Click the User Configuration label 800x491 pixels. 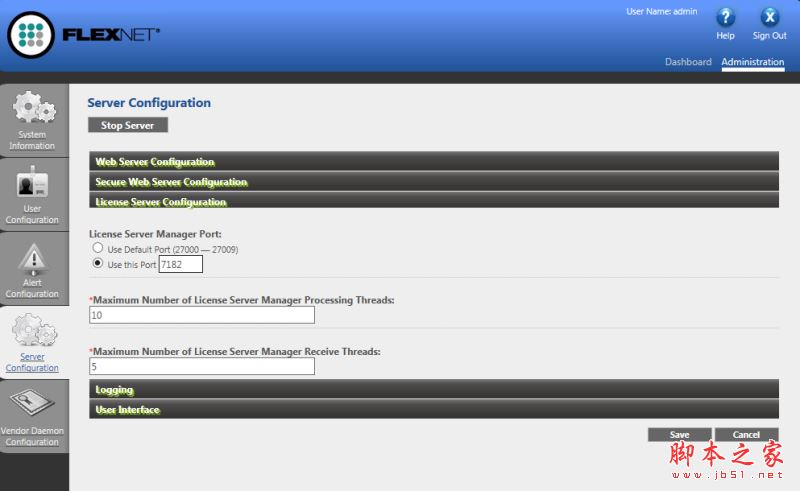pos(32,214)
